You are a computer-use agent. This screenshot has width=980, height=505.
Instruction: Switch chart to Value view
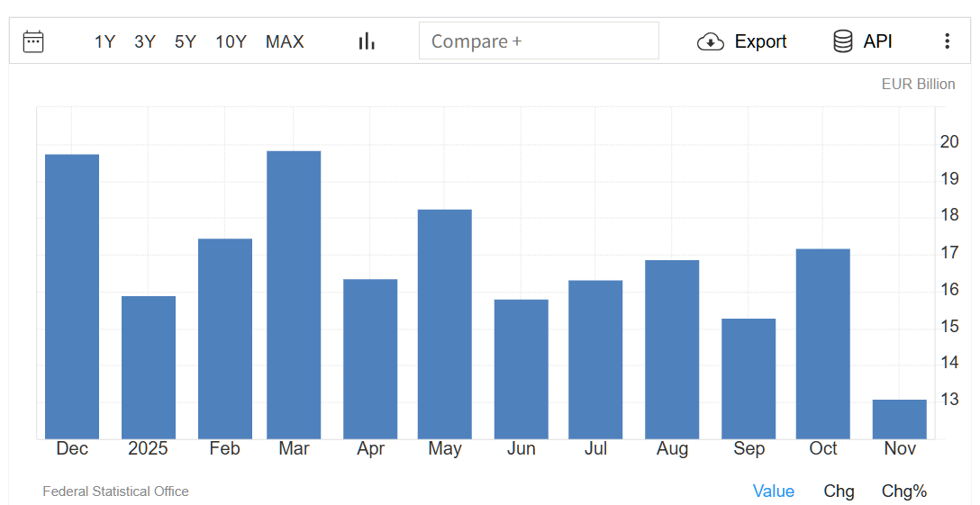(x=773, y=491)
